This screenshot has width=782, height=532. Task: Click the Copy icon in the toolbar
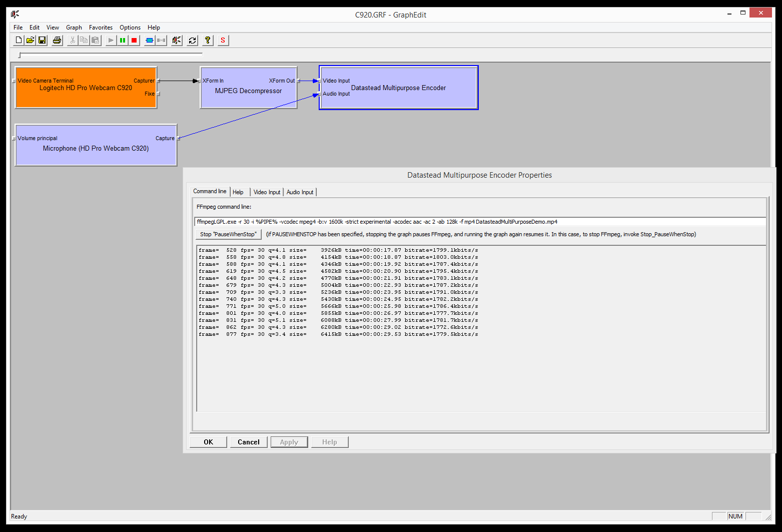coord(84,41)
